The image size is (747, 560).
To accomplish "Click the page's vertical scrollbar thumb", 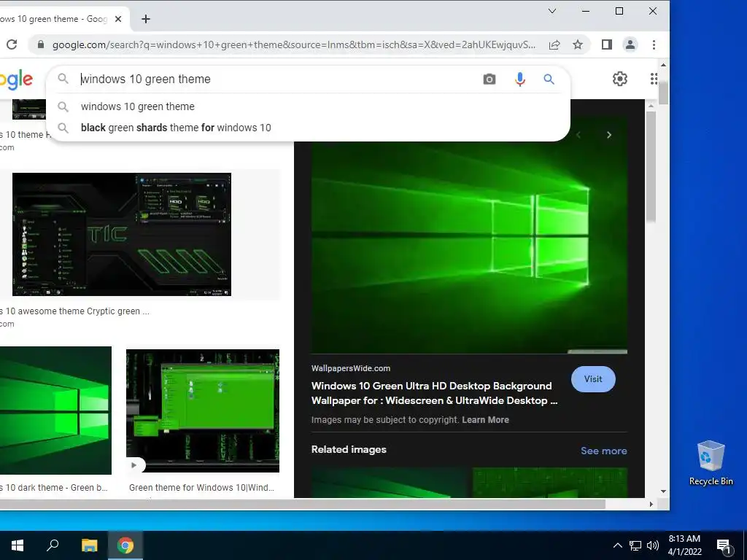I will pyautogui.click(x=663, y=93).
